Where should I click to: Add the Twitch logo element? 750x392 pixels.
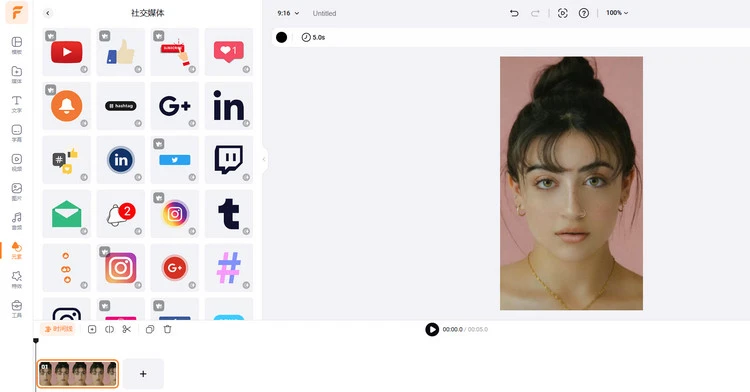pyautogui.click(x=229, y=160)
